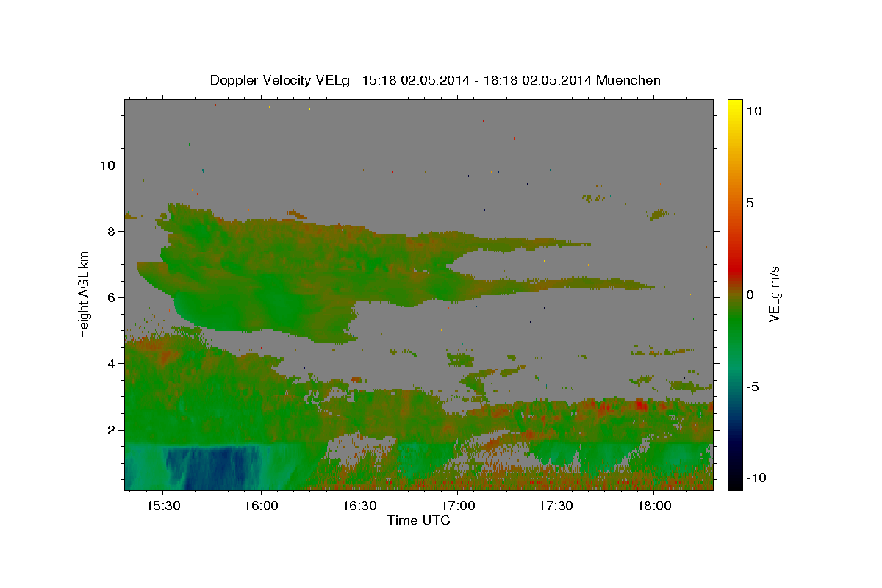The image size is (882, 588).
Task: Click the colorbar value -10
Action: (x=756, y=478)
